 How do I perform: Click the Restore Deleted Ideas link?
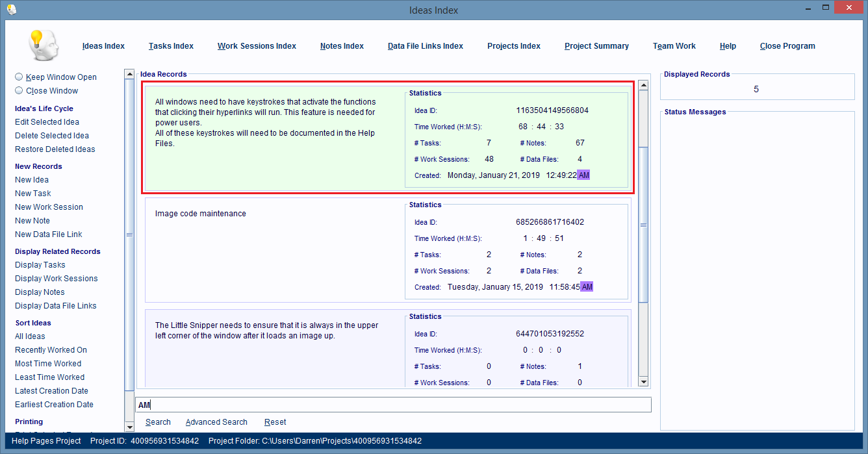(55, 149)
